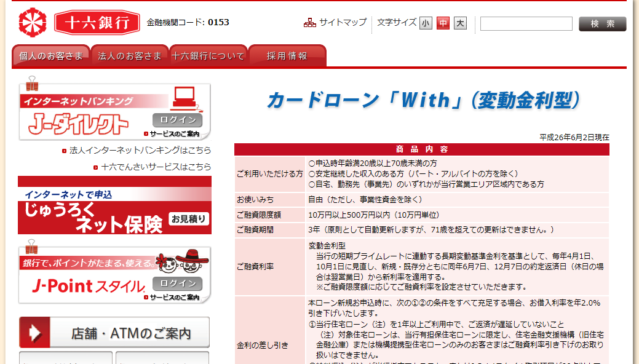
Task: Set text size to 大
Action: (460, 23)
